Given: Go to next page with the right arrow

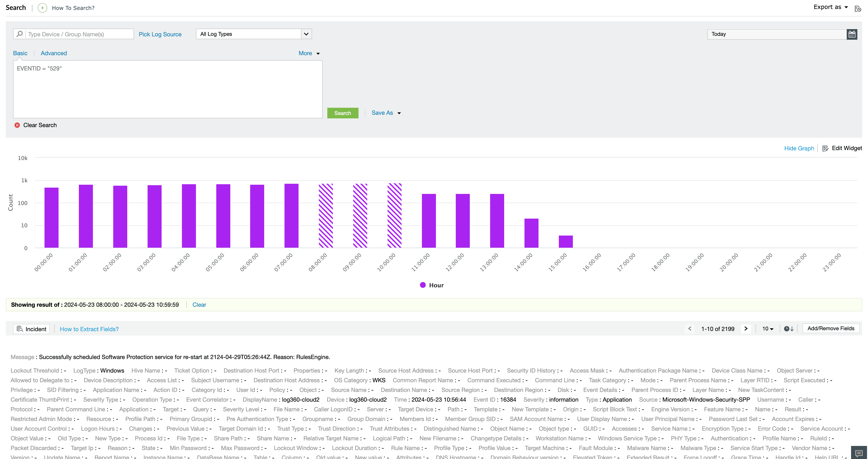Looking at the screenshot, I should 746,329.
